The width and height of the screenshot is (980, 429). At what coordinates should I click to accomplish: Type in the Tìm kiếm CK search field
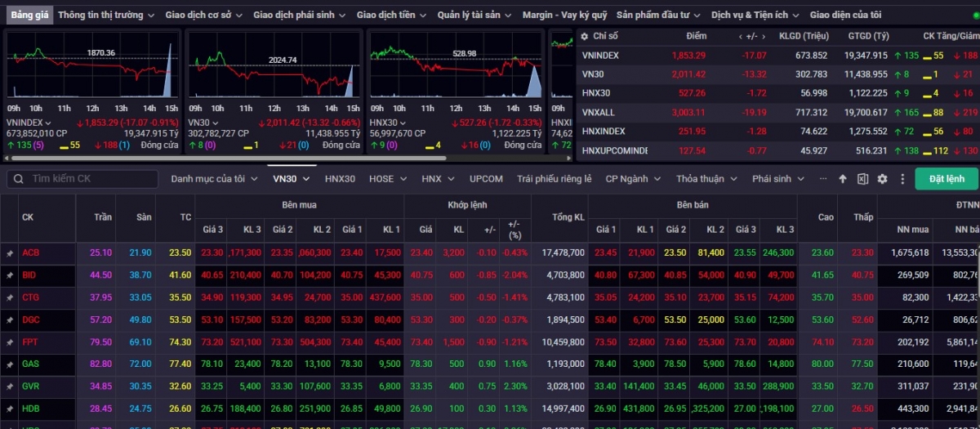pos(90,179)
